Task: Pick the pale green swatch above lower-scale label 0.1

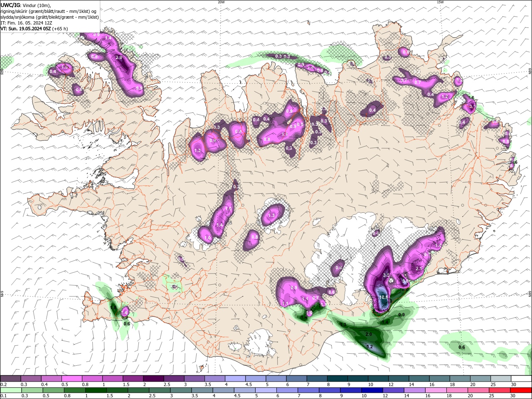Action: [11, 390]
